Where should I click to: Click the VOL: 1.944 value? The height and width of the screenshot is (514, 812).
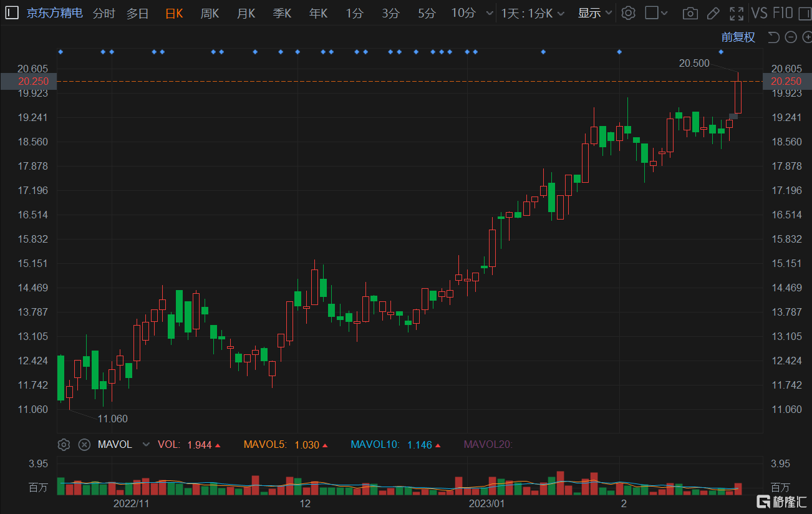[189, 445]
